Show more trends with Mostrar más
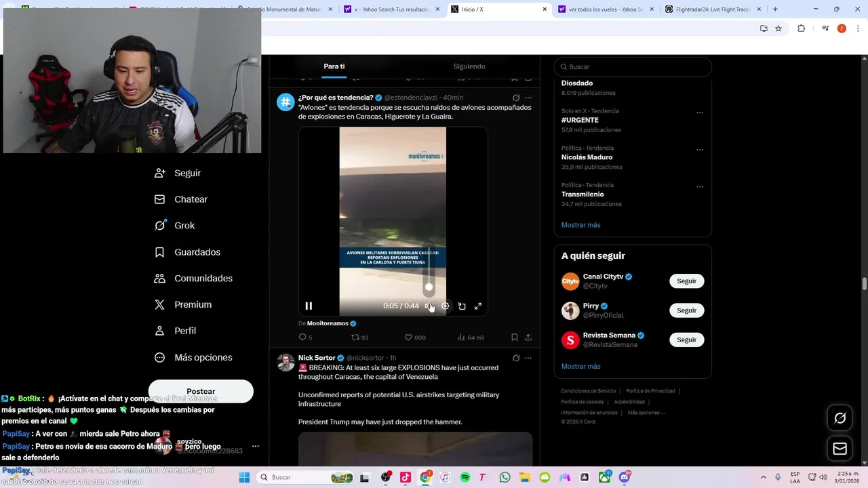The height and width of the screenshot is (488, 868). click(580, 225)
